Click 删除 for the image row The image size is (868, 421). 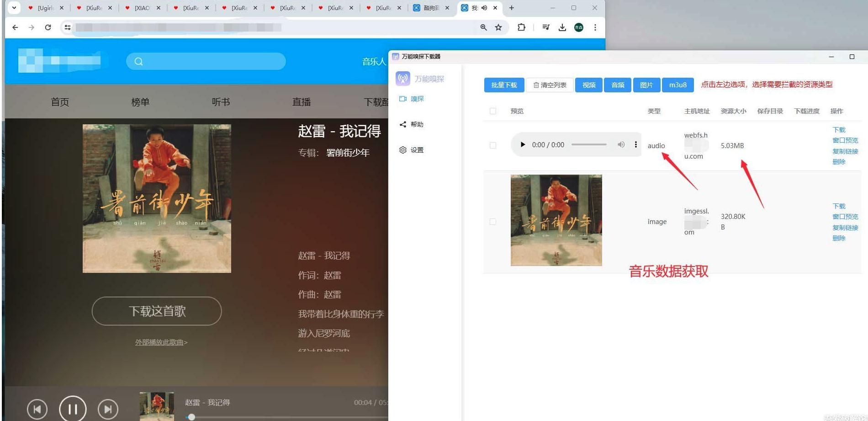pos(839,238)
